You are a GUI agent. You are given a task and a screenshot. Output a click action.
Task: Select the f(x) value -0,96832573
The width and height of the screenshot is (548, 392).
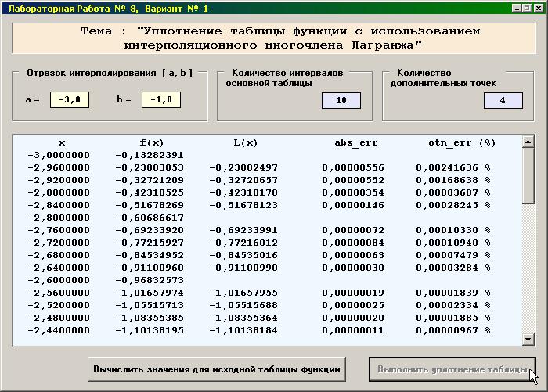(x=150, y=281)
